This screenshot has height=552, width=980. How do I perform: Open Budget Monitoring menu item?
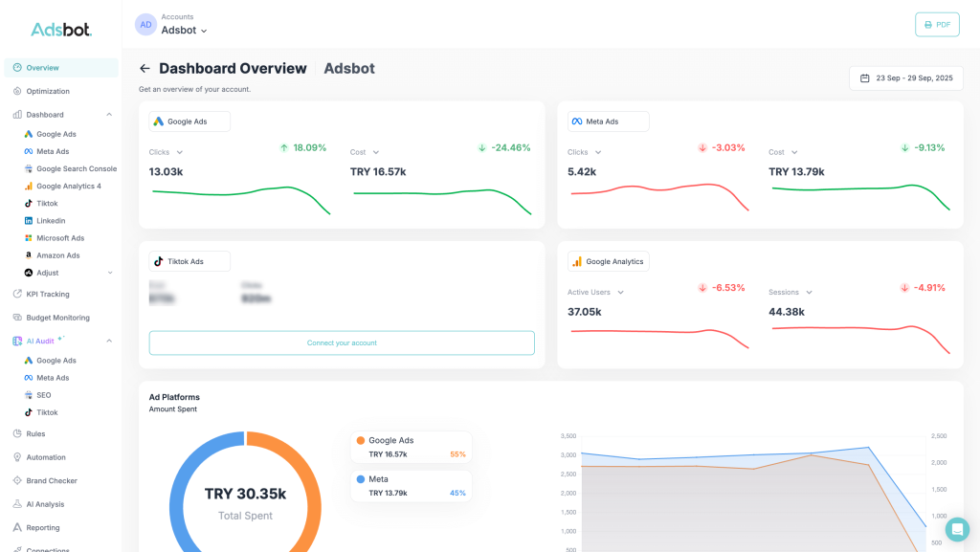[x=57, y=318]
